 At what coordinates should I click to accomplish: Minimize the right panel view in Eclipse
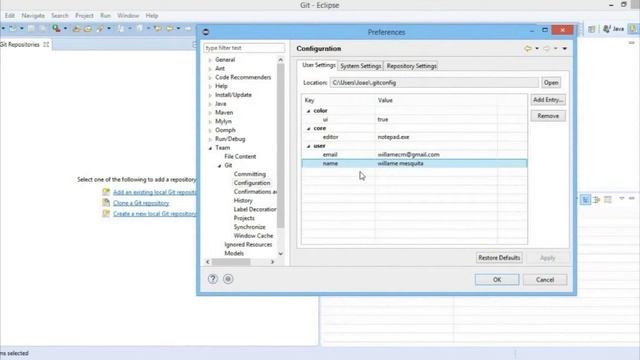coord(632,198)
